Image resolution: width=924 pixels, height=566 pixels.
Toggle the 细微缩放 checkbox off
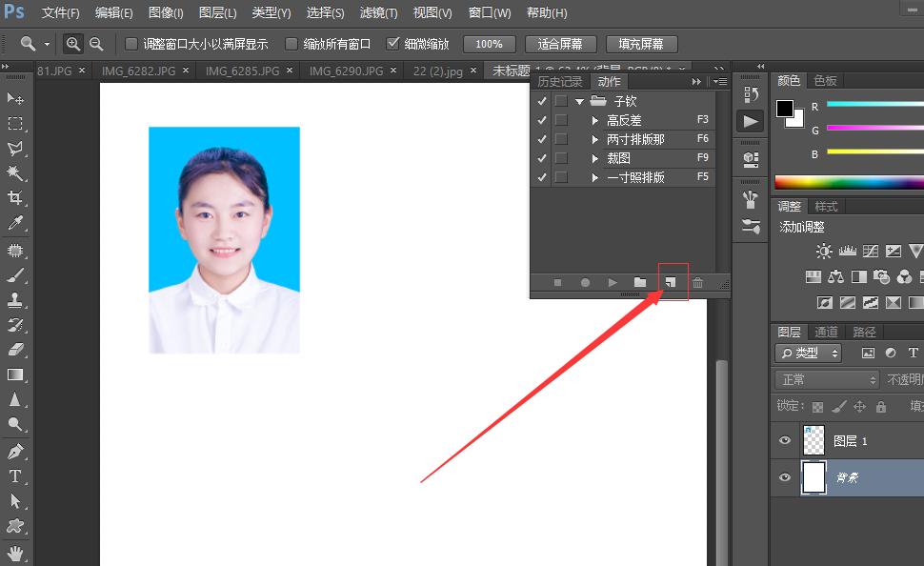pyautogui.click(x=393, y=43)
